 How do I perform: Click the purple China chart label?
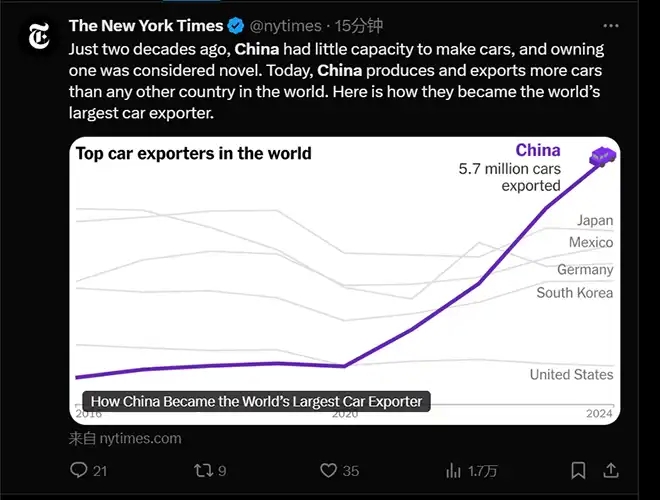coord(537,150)
